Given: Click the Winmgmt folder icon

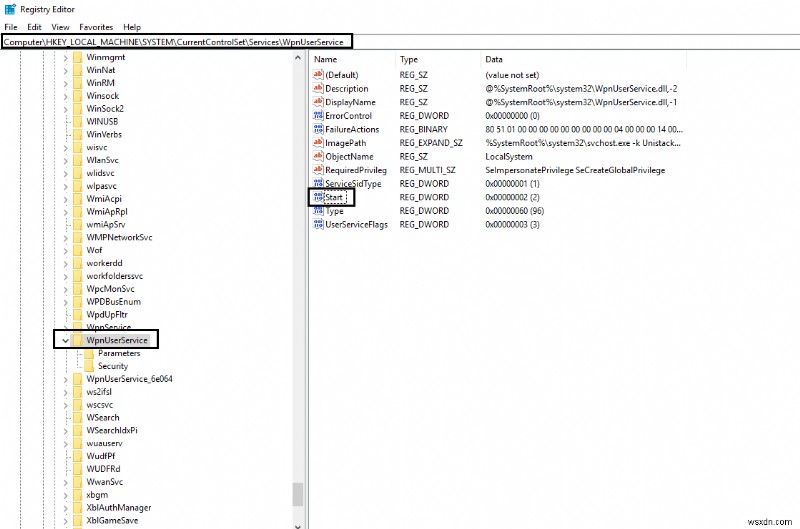Looking at the screenshot, I should pyautogui.click(x=78, y=57).
